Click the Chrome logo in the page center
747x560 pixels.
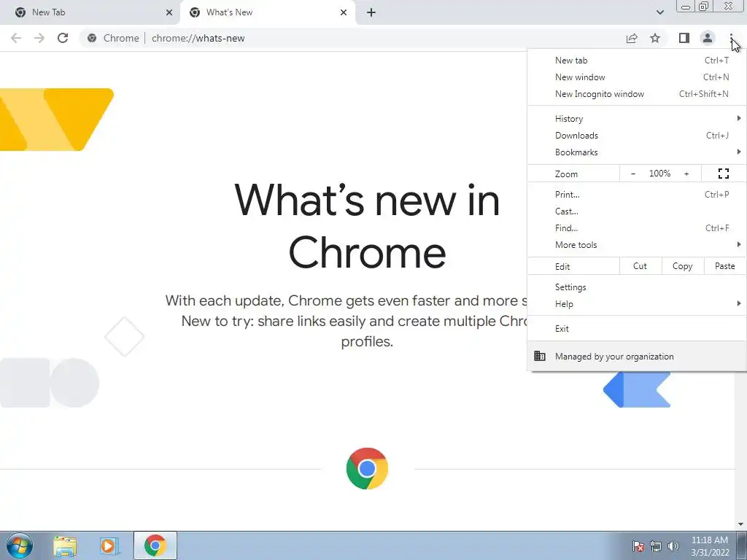point(367,468)
